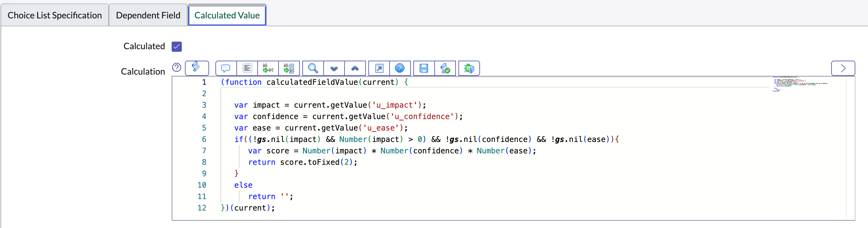
Task: Click 'u_ease' string on line 5
Action: (381, 128)
